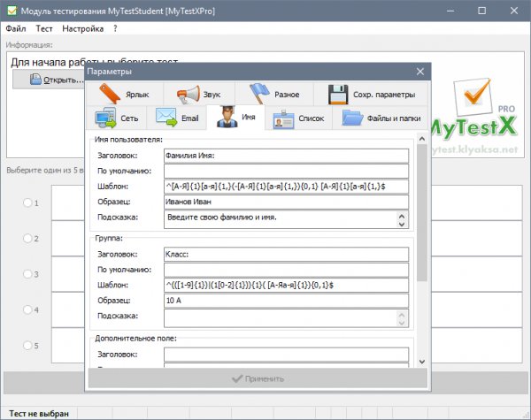531x420 pixels.
Task: Click the blue flag Разное icon
Action: pyautogui.click(x=259, y=94)
